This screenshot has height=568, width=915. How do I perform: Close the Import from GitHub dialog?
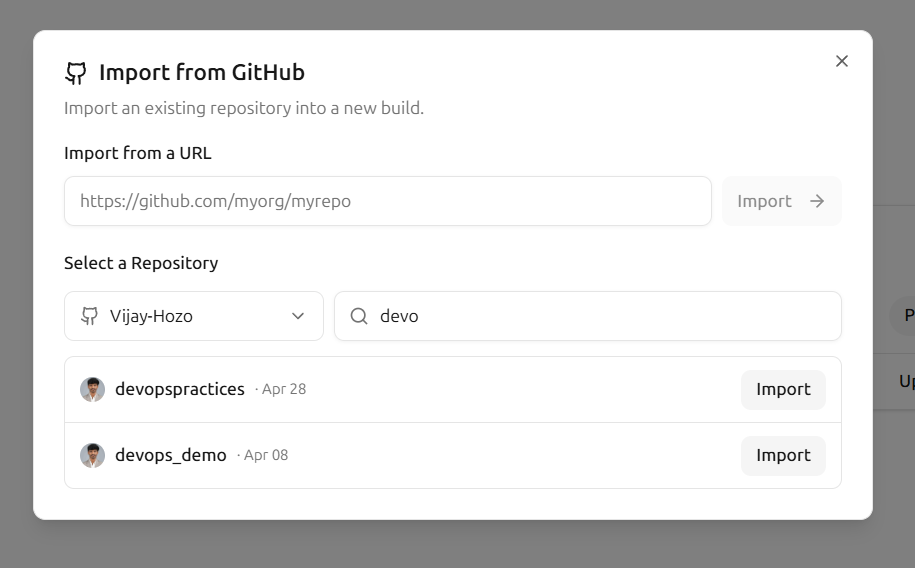tap(841, 61)
